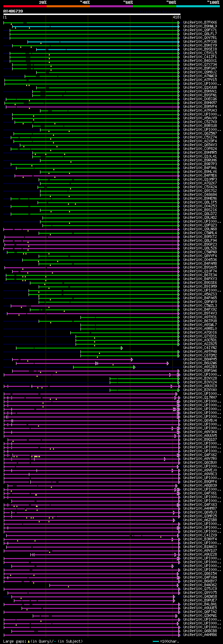Image resolution: width=223 pixels, height=644 pixels.
Task: Select label UniRef100_B4FME6
Action: point(200,175)
